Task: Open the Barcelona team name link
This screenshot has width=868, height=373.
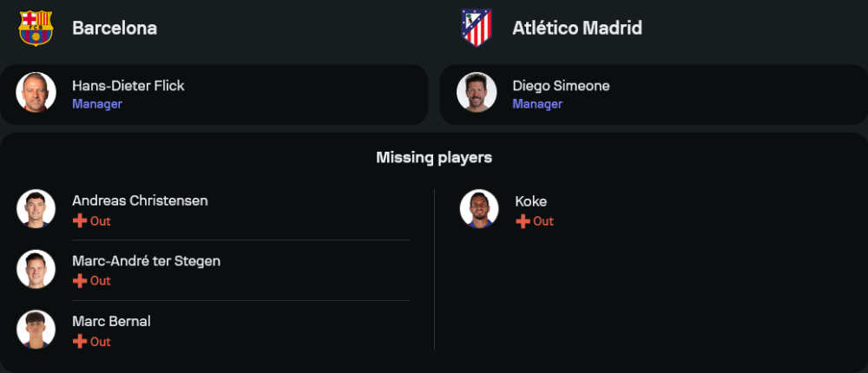Action: tap(115, 28)
